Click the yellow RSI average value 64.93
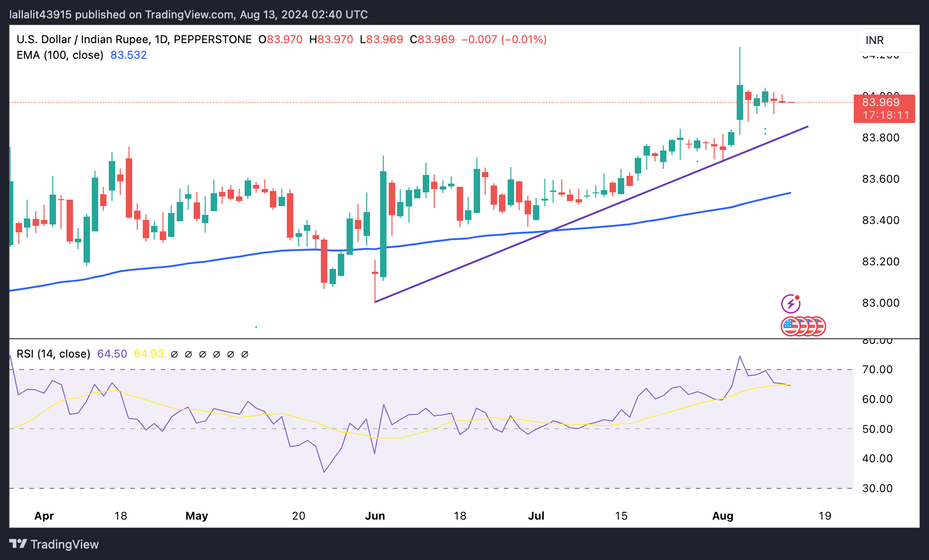This screenshot has height=560, width=929. 149,354
